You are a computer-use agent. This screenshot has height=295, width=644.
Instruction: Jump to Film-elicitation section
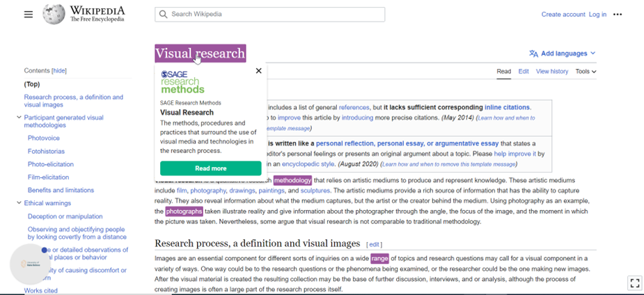point(48,177)
